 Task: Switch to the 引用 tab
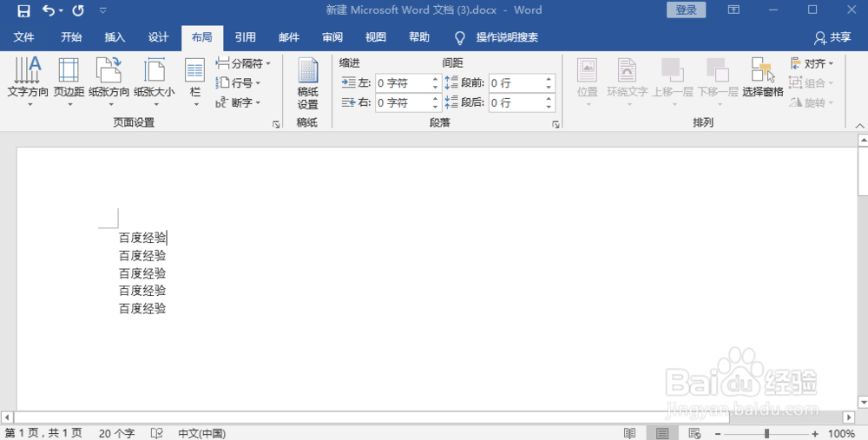(x=246, y=37)
